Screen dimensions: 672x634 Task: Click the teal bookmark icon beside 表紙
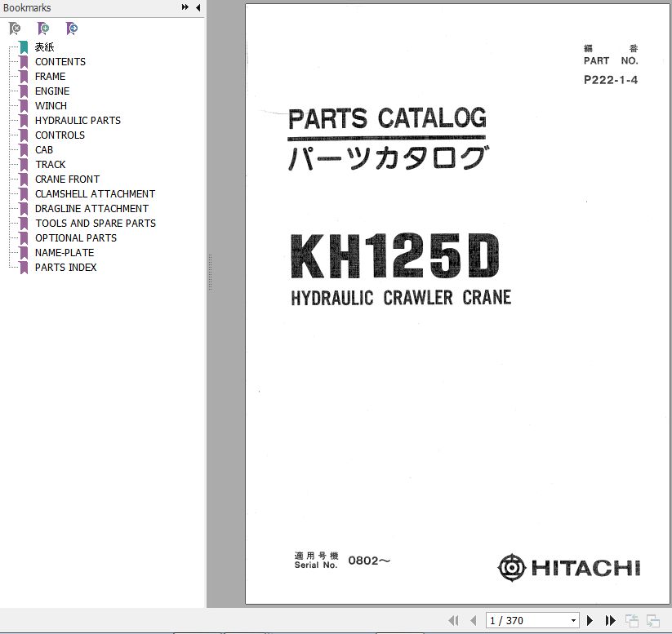pos(24,47)
